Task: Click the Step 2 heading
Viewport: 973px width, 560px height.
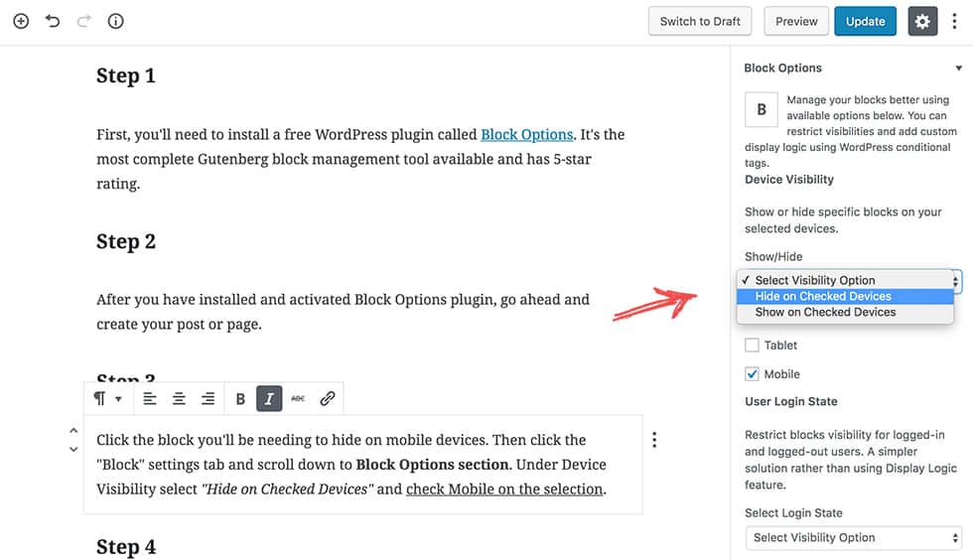Action: tap(126, 241)
